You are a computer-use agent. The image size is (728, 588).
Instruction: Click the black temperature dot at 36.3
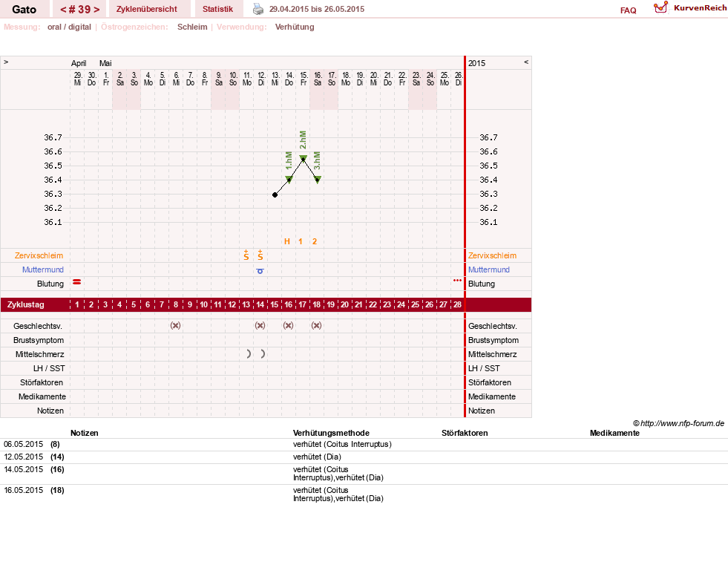pyautogui.click(x=275, y=195)
